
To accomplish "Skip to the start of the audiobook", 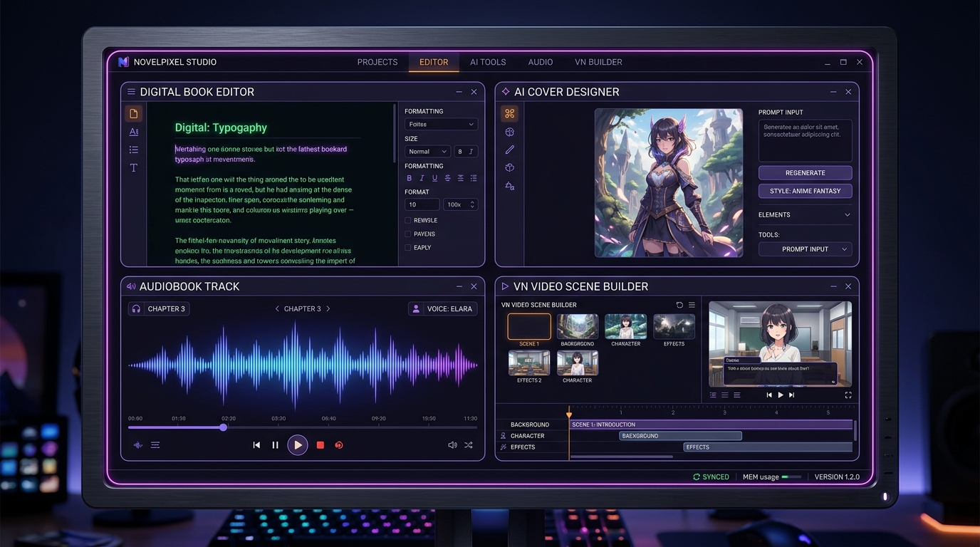I will [x=256, y=445].
